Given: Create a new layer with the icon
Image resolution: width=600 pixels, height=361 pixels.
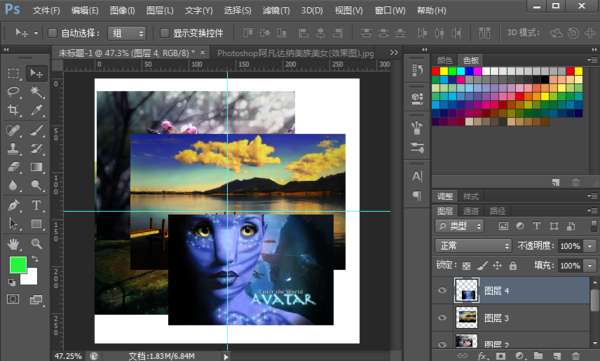Looking at the screenshot, I should point(557,356).
